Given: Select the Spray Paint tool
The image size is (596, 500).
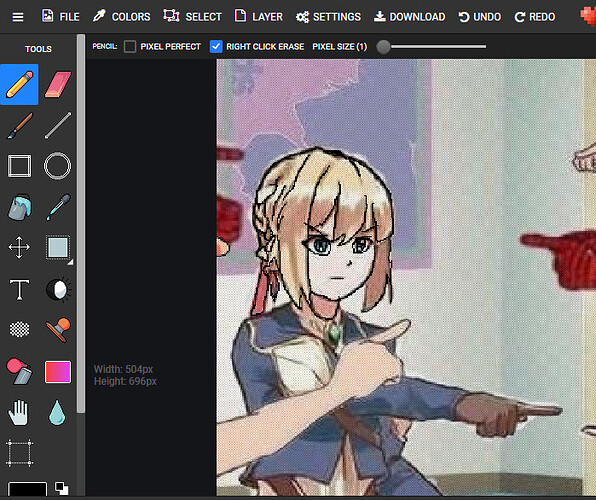Looking at the screenshot, I should (x=19, y=371).
